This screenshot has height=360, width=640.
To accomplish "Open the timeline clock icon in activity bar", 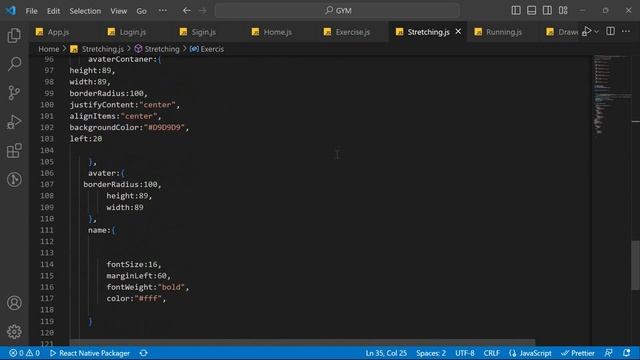I will [14, 180].
